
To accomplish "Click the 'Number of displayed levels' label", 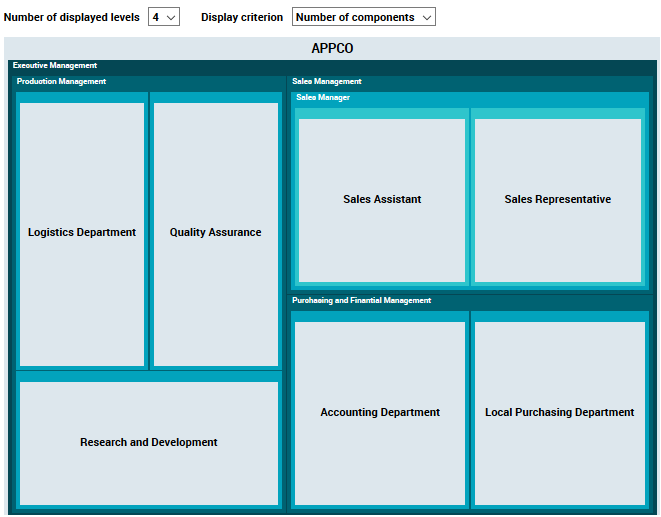I will pyautogui.click(x=72, y=17).
